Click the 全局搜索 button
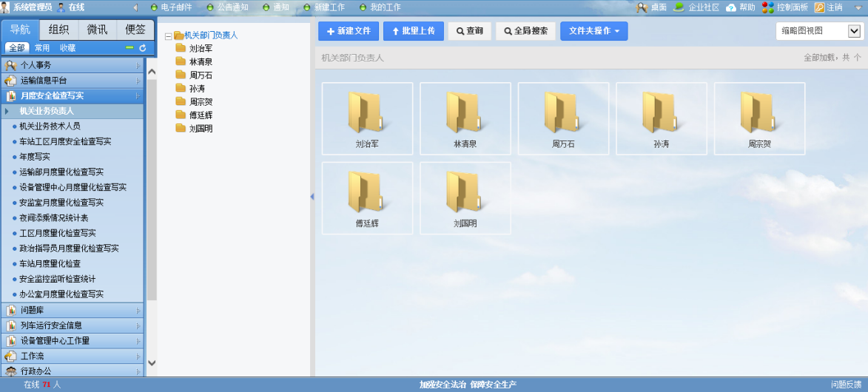This screenshot has width=868, height=392. [x=525, y=31]
